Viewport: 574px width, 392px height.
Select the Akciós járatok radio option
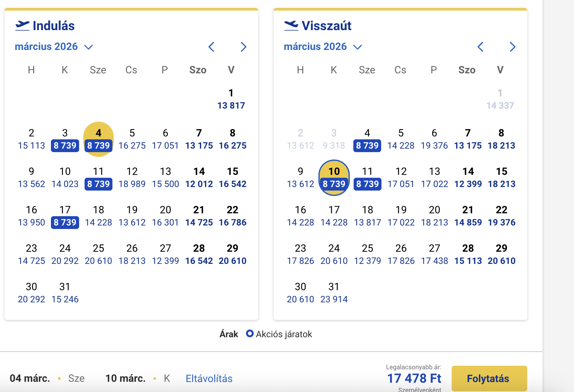click(x=250, y=334)
